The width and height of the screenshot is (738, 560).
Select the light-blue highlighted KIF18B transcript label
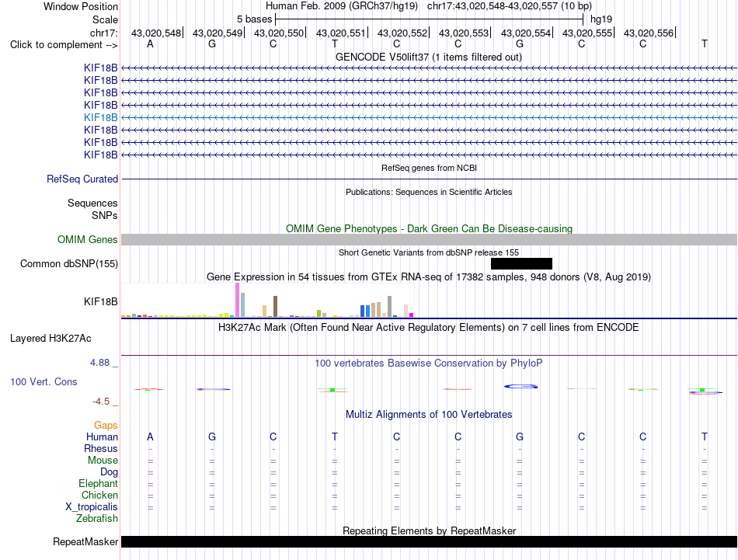[x=101, y=117]
